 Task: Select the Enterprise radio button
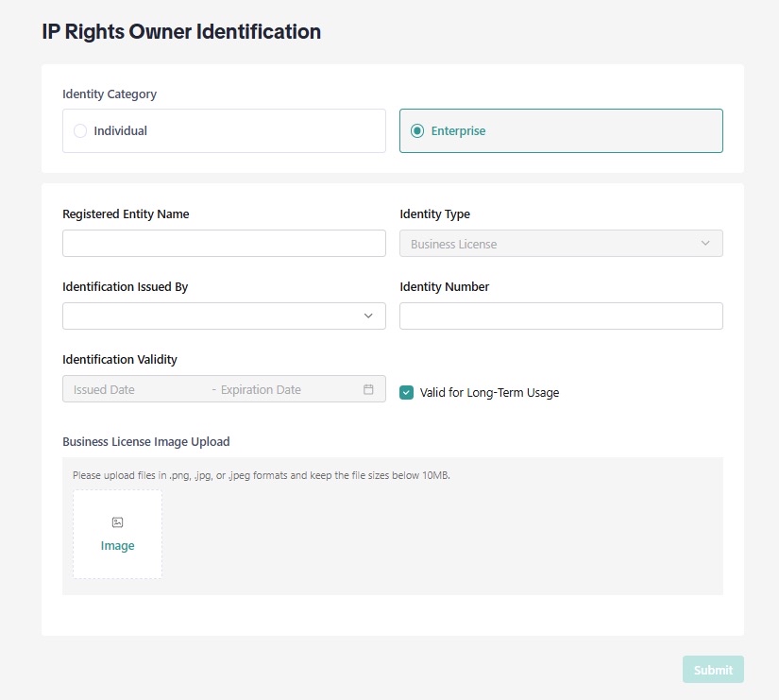point(417,131)
